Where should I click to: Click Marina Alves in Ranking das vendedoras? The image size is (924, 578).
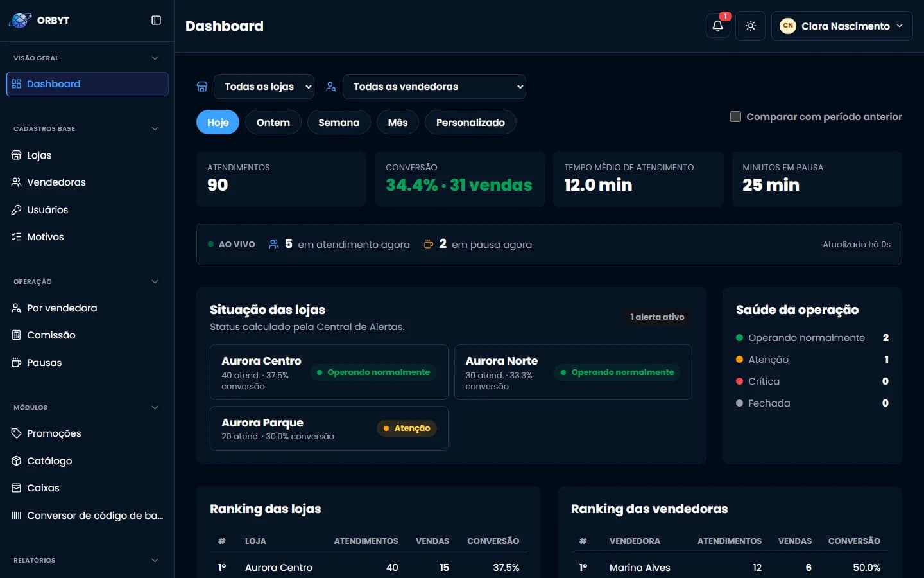(x=640, y=568)
